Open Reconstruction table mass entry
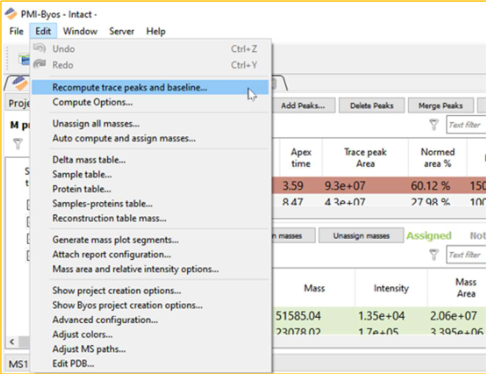This screenshot has width=486, height=374. (x=150, y=218)
